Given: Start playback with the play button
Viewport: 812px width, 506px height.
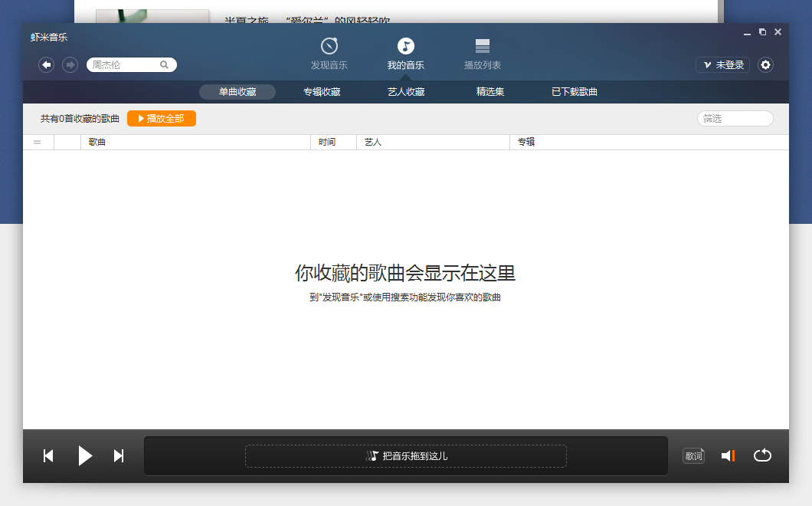Looking at the screenshot, I should (x=85, y=455).
